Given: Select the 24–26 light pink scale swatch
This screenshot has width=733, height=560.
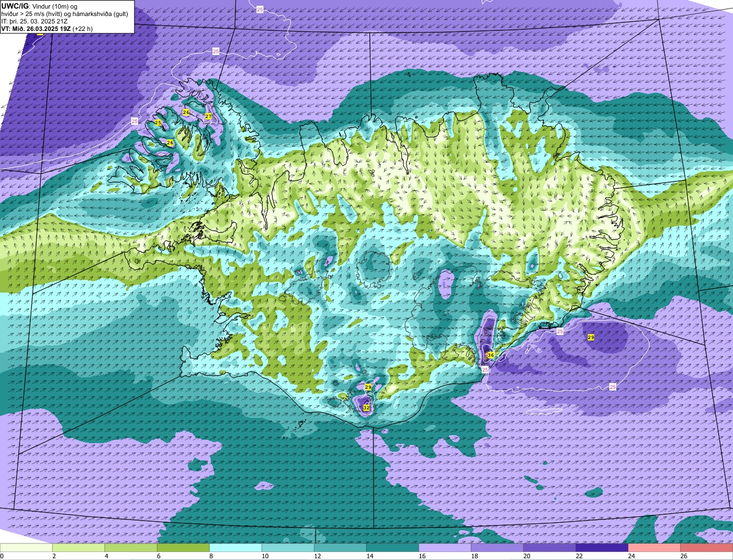Looking at the screenshot, I should (655, 547).
